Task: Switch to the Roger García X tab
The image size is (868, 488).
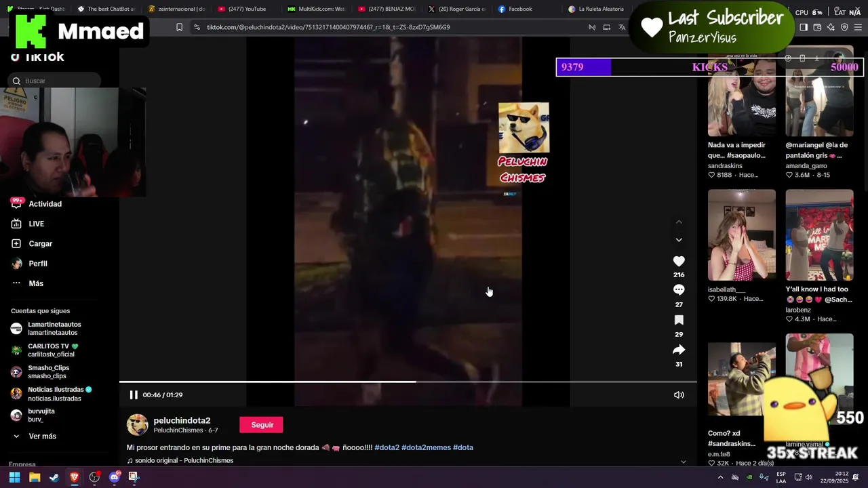Action: (456, 9)
